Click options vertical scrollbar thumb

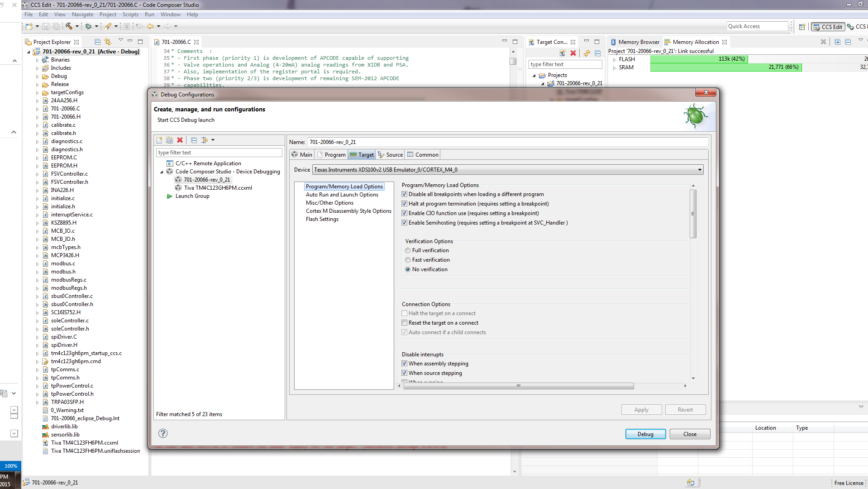click(x=693, y=214)
